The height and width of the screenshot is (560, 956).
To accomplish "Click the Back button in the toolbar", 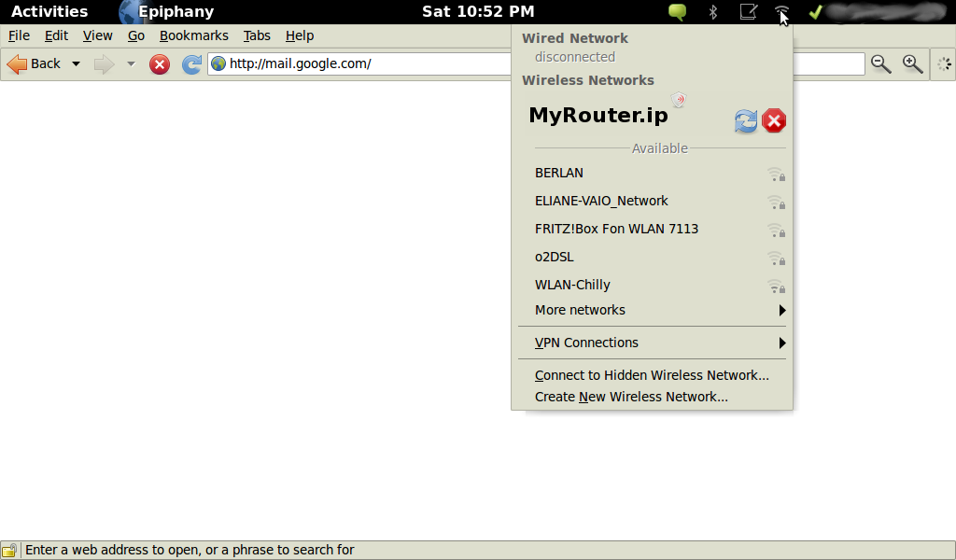I will pos(34,64).
